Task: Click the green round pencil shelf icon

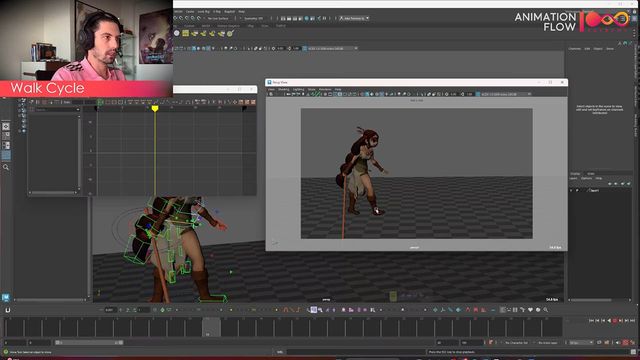Action: coord(230,33)
